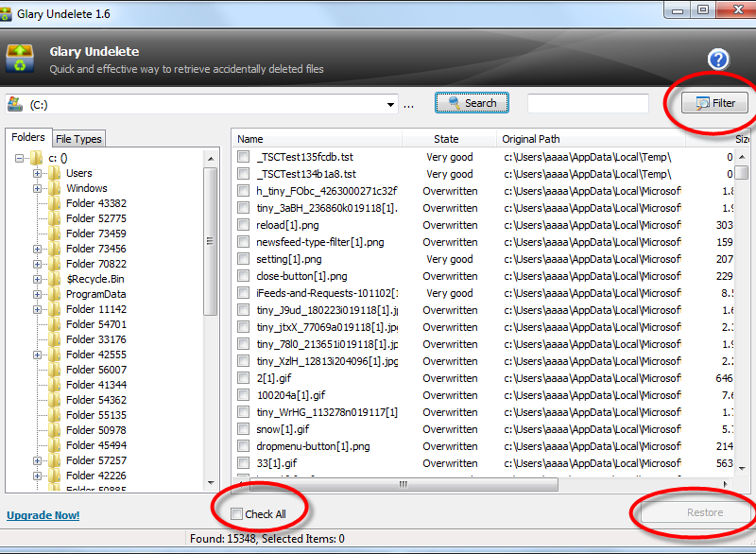Sort by the Size column header
Viewport: 756px width, 554px height.
coord(718,139)
